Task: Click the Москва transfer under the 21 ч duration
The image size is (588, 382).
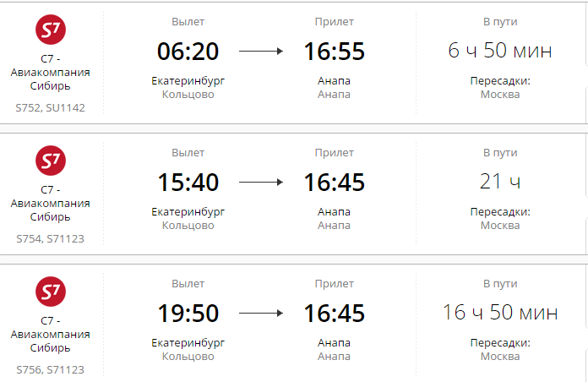Action: (x=500, y=226)
